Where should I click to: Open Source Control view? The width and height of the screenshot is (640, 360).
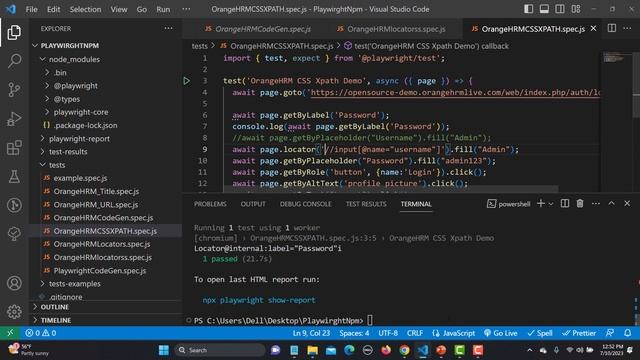coord(14,90)
